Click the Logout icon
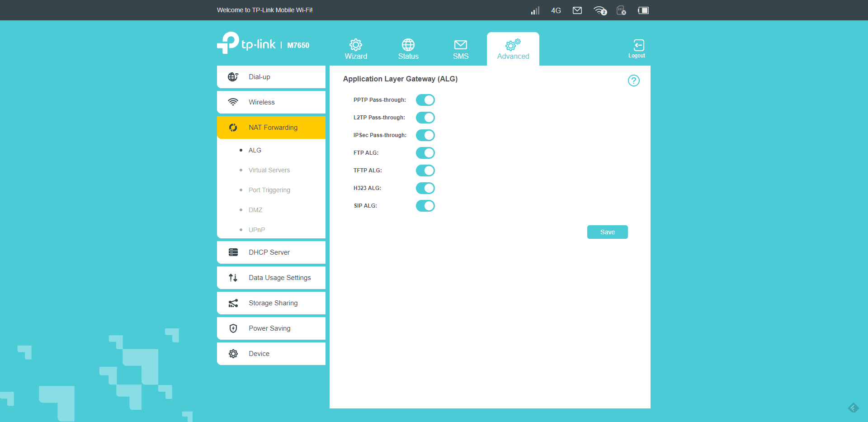 pos(638,48)
